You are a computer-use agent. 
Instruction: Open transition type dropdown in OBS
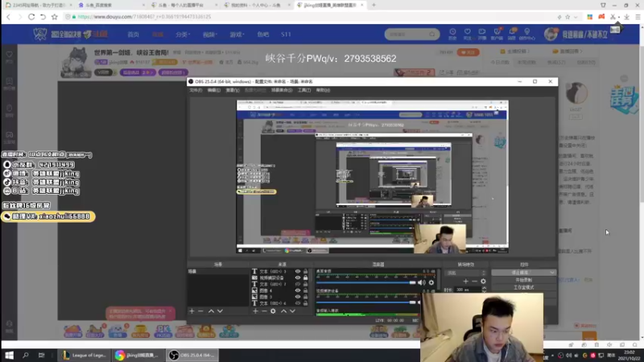click(465, 273)
